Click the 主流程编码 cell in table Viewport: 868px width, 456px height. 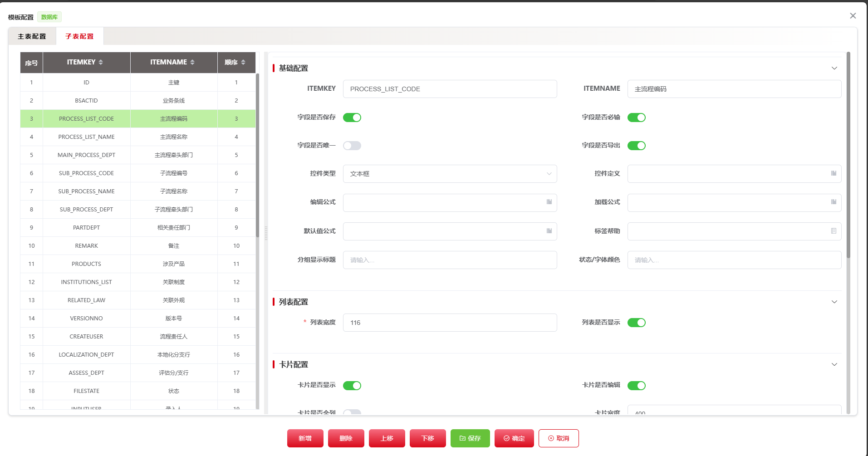[174, 119]
